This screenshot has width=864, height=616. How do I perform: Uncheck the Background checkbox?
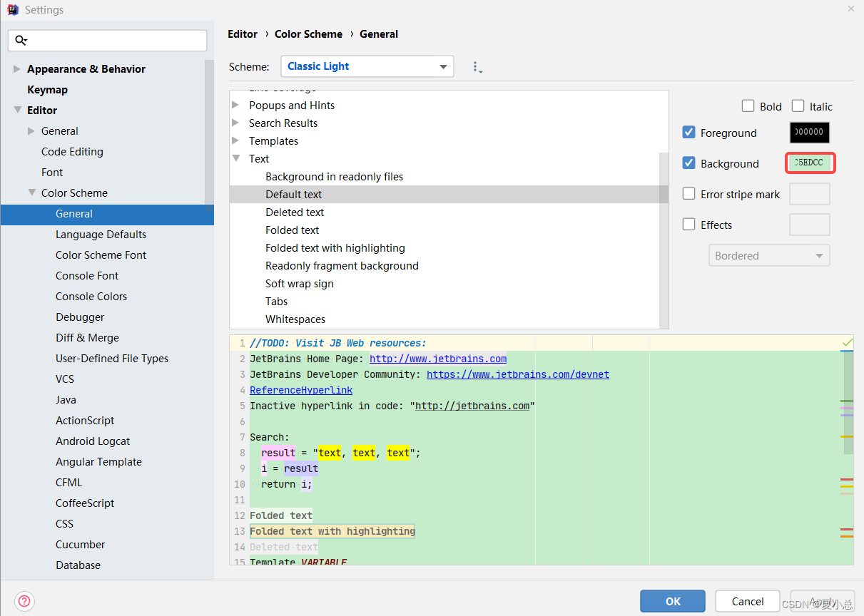[x=688, y=163]
